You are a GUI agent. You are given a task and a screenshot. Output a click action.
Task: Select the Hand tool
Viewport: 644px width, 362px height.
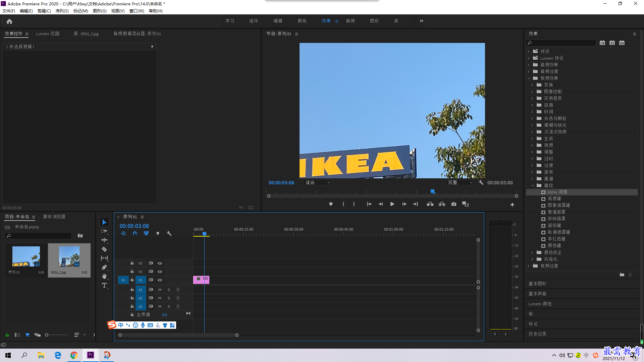pos(104,276)
